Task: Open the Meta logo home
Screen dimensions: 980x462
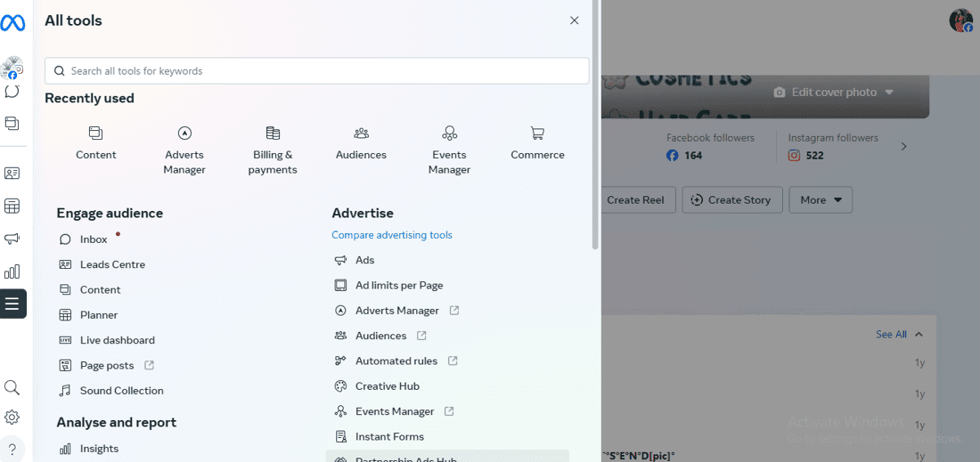Action: (12, 23)
